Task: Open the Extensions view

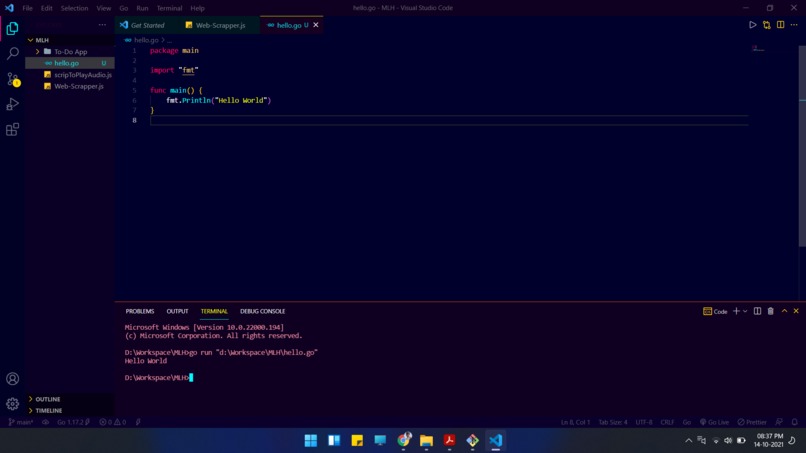Action: 12,129
